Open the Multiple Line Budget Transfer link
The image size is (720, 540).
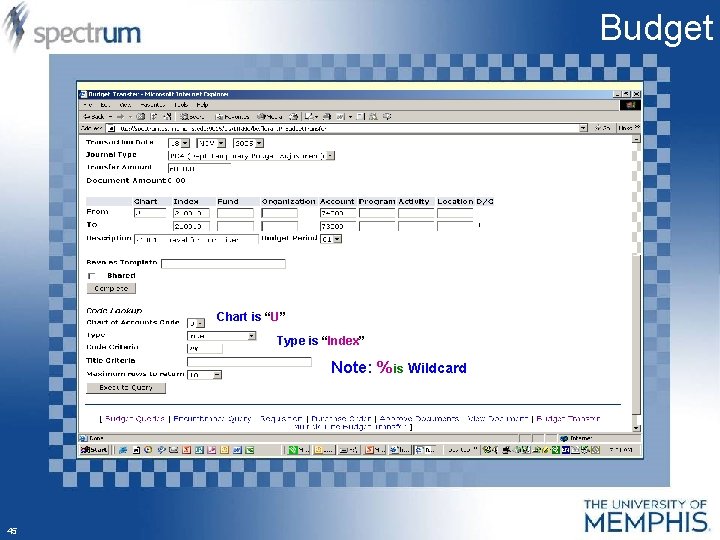tap(351, 427)
